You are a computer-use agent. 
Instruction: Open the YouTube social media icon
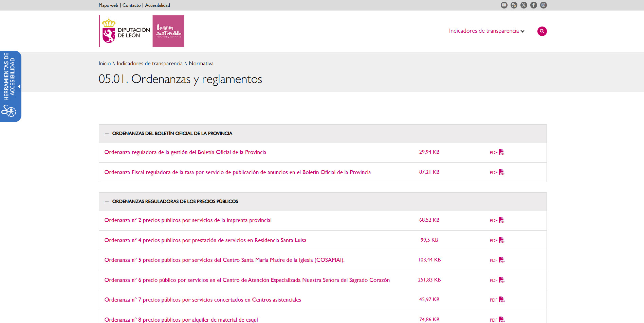click(504, 5)
